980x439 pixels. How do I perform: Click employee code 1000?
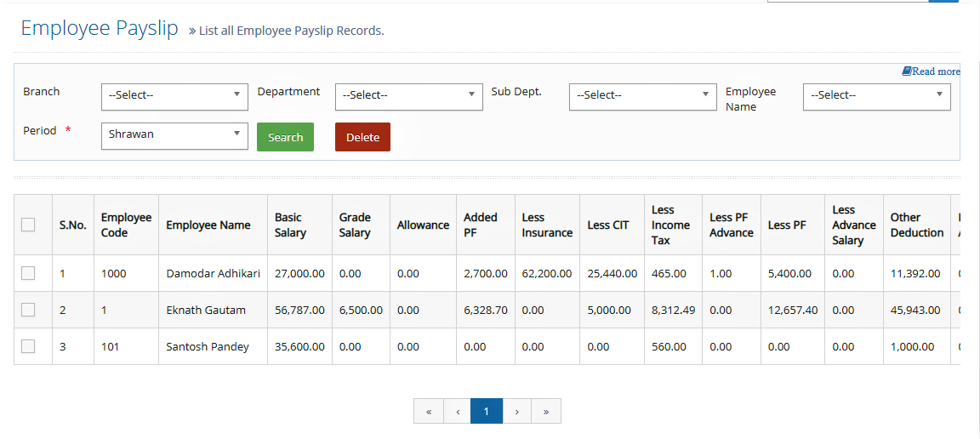(x=113, y=273)
